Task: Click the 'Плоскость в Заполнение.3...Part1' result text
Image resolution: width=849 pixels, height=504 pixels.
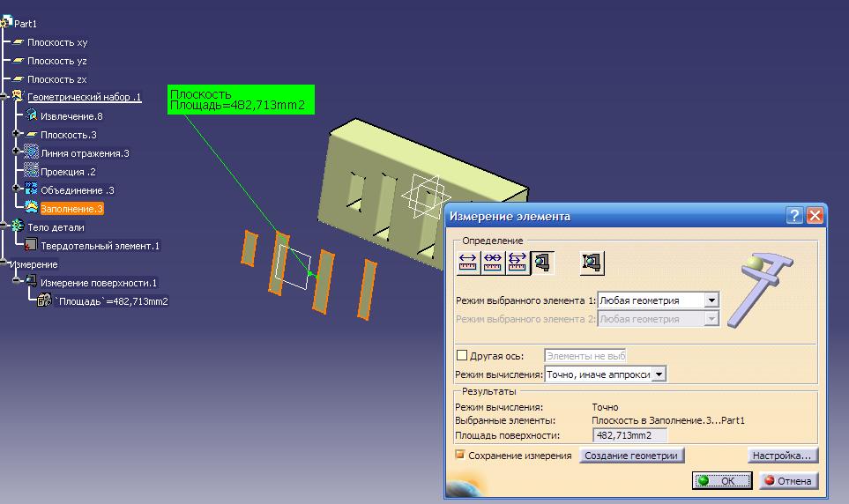Action: [x=668, y=420]
